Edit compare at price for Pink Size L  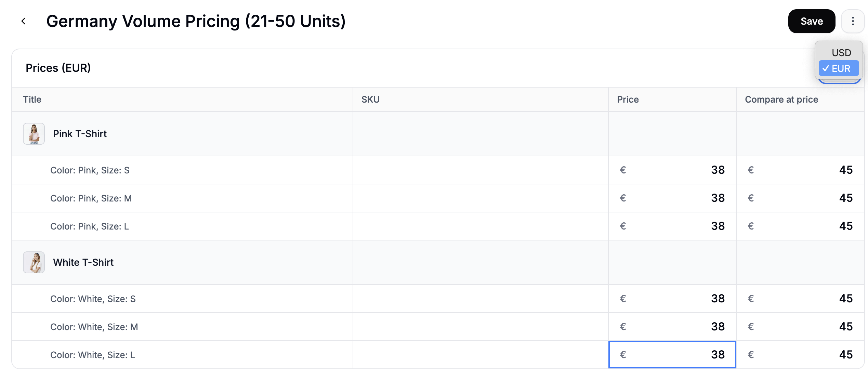click(x=800, y=226)
